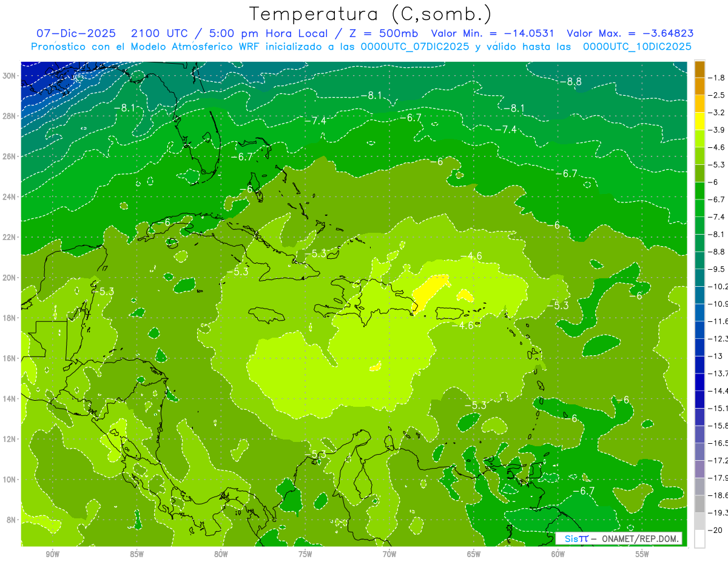Click the colorbar tick label "-9.5"
This screenshot has width=728, height=562.
(717, 269)
